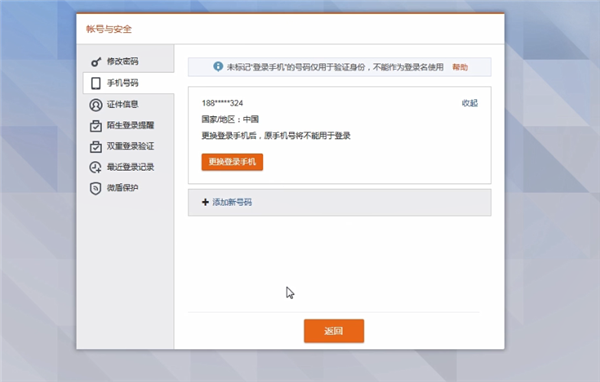Click the key icon beside 修改密码
This screenshot has height=382, width=600.
pos(96,62)
